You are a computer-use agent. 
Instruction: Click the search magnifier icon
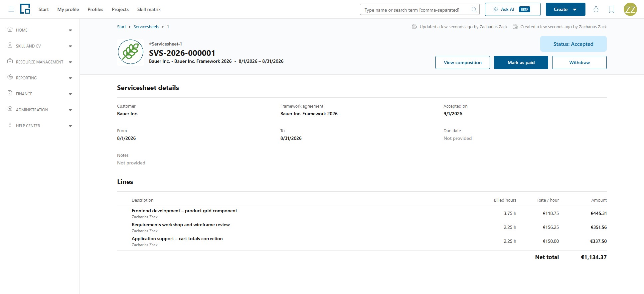[x=474, y=10]
